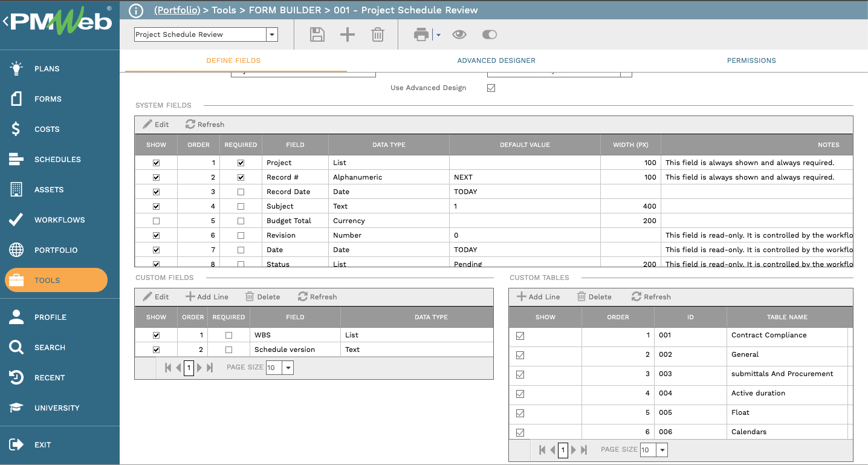Viewport: 868px width, 465px height.
Task: Toggle Show checkbox for Record Date field
Action: [x=157, y=192]
